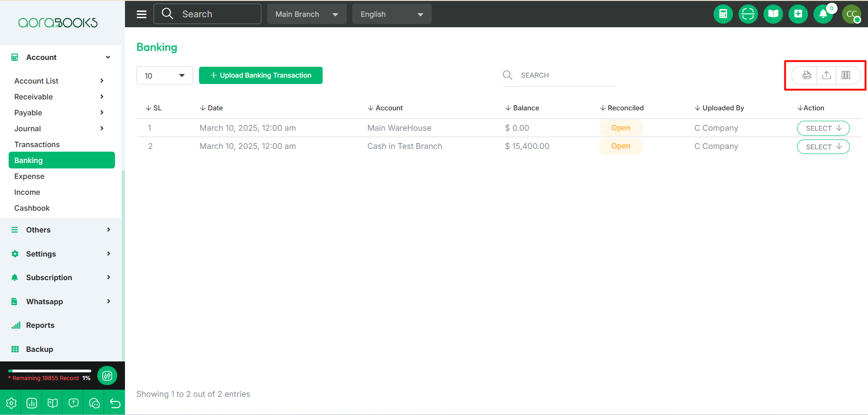This screenshot has height=415, width=868.
Task: Open chat support icon in bottom bar
Action: pyautogui.click(x=95, y=403)
